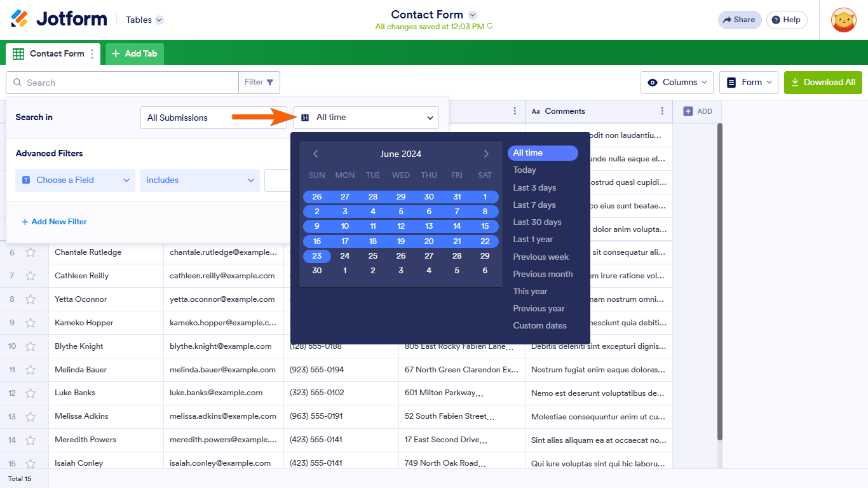Click the Jotform logo
868x488 pixels.
(x=59, y=19)
